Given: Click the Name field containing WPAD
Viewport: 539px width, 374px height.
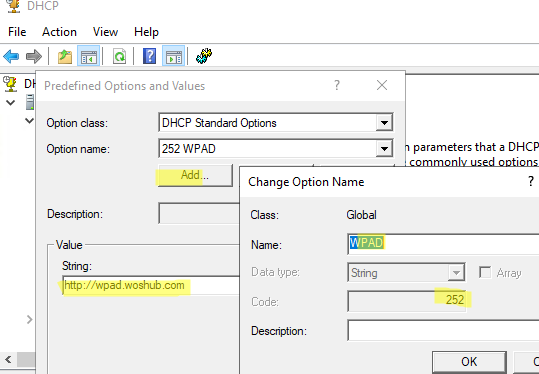Looking at the screenshot, I should [x=443, y=243].
